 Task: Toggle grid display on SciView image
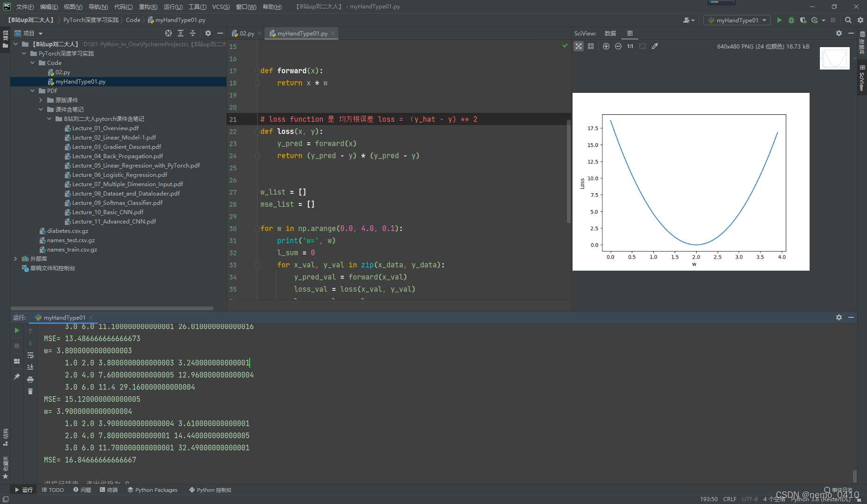(591, 46)
